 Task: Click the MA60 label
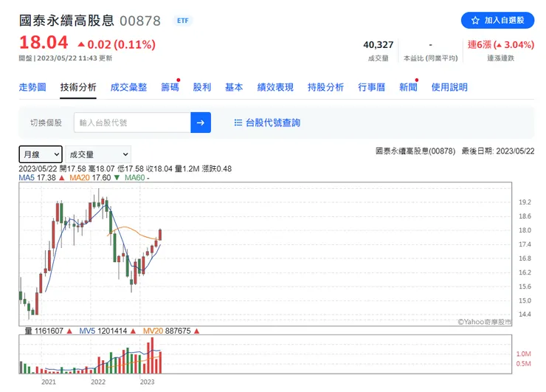point(136,178)
